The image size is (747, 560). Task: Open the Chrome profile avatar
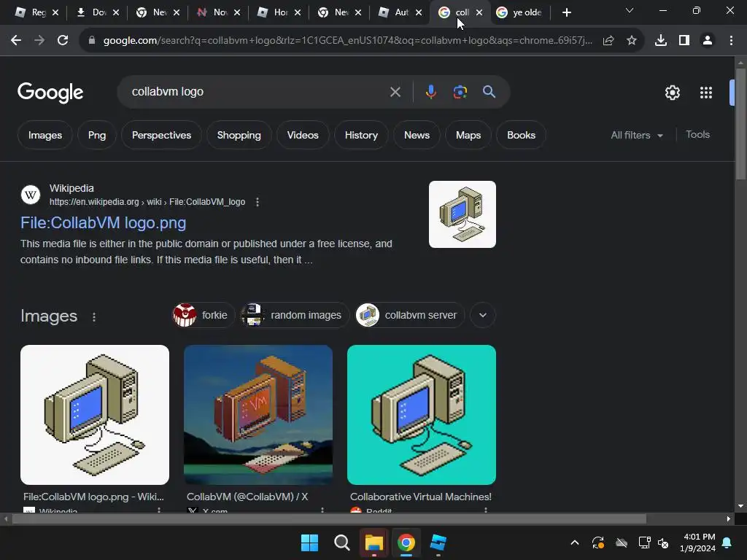point(708,41)
